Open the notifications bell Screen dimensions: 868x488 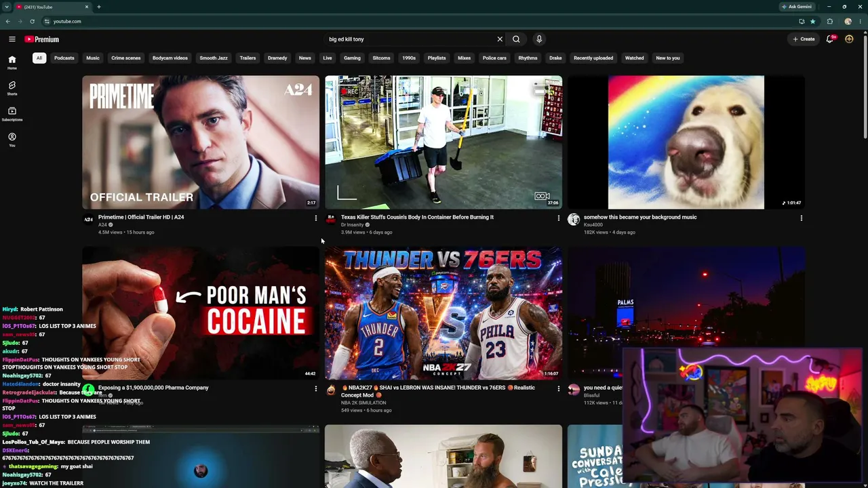(830, 39)
